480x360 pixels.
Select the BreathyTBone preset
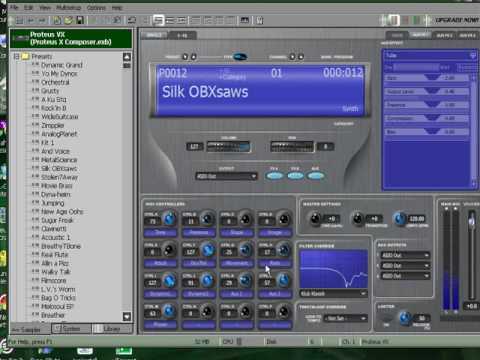point(61,246)
